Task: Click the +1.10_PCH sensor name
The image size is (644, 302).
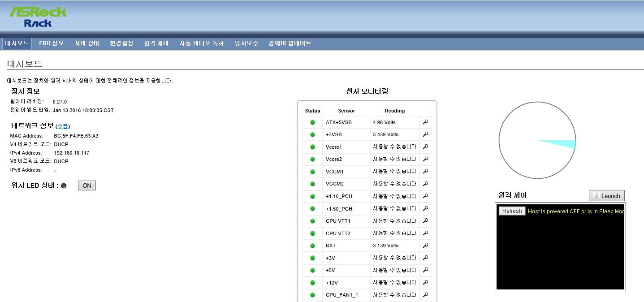Action: point(339,196)
